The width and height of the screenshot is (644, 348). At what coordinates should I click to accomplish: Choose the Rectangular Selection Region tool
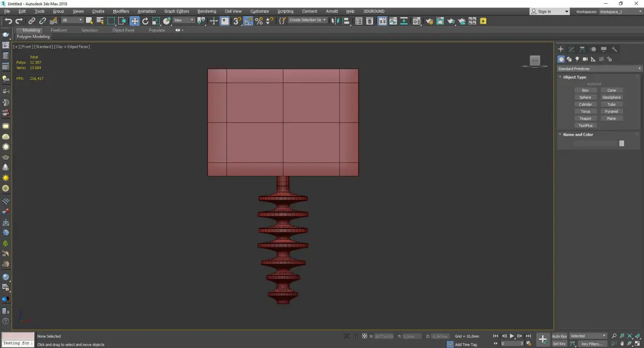pos(111,21)
